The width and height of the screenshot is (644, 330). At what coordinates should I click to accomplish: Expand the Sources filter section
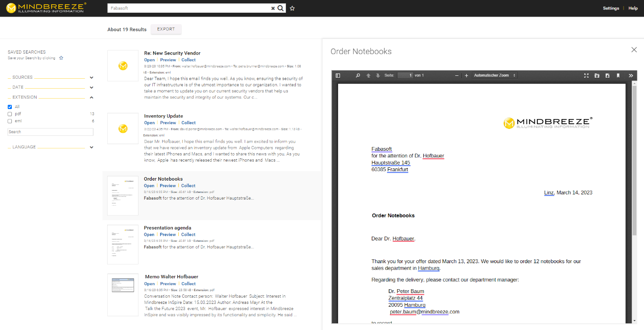coord(92,77)
